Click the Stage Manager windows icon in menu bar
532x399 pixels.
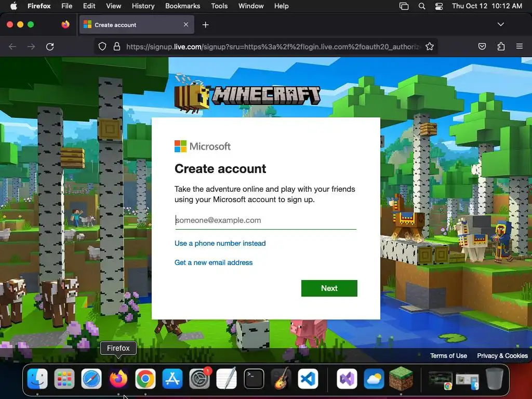(x=404, y=6)
